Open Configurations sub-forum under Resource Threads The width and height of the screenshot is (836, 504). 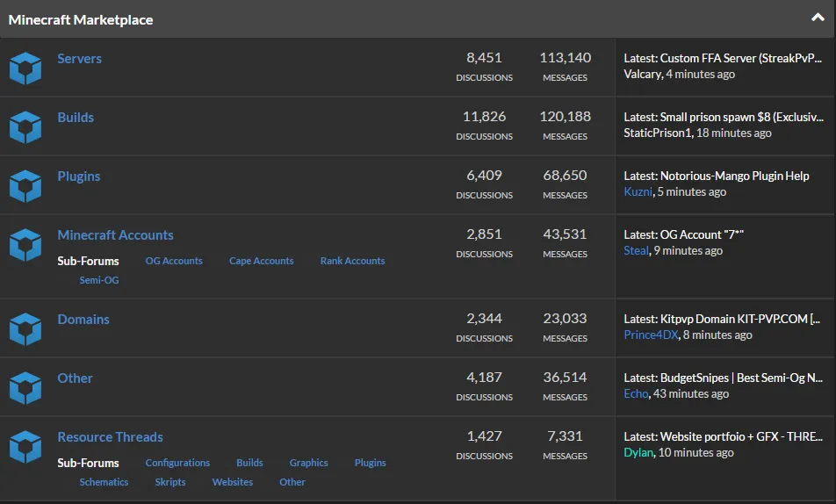point(177,463)
